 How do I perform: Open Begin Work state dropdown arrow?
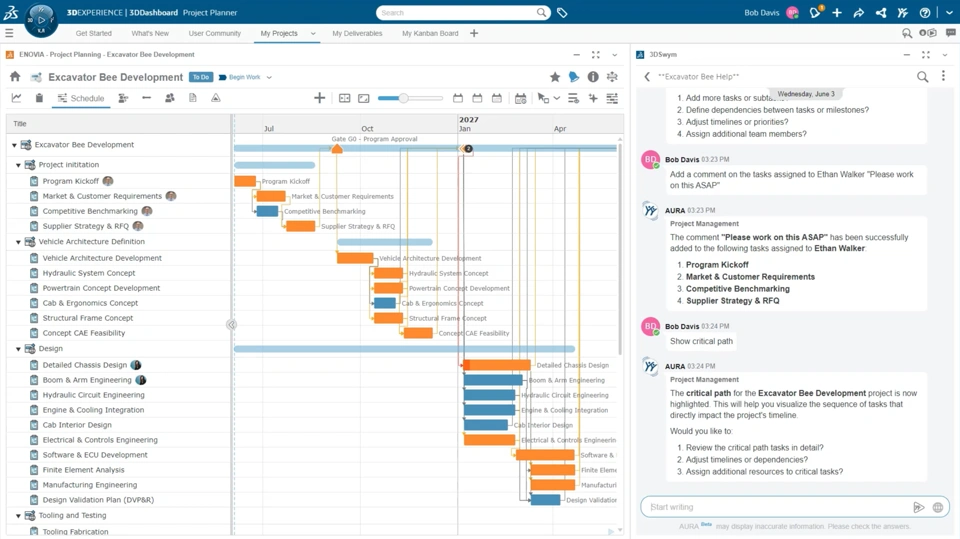pyautogui.click(x=269, y=77)
